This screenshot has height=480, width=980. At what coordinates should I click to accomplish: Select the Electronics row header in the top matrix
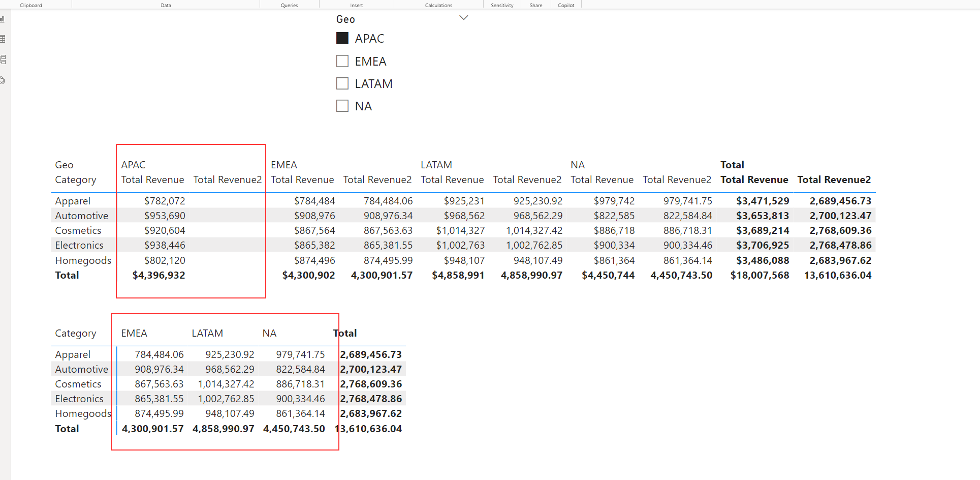79,245
